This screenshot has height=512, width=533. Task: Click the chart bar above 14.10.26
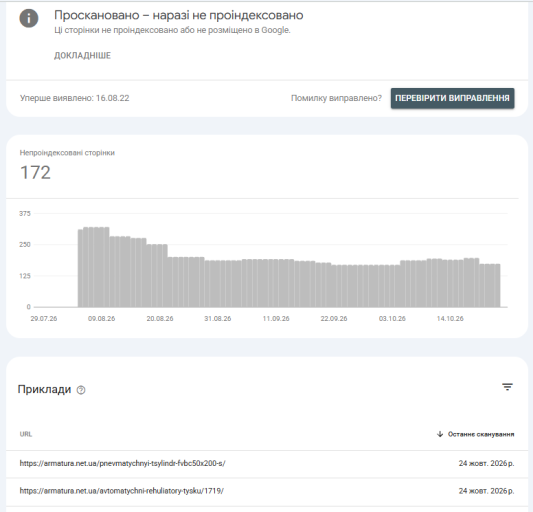pos(450,284)
